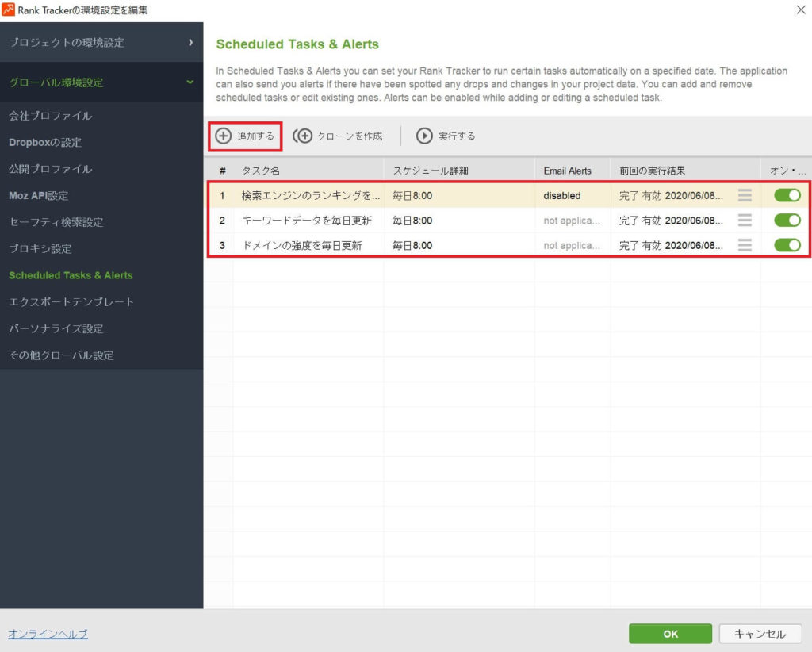The width and height of the screenshot is (812, 652).
Task: Sort by 前回の実行結果 column header
Action: (x=686, y=171)
